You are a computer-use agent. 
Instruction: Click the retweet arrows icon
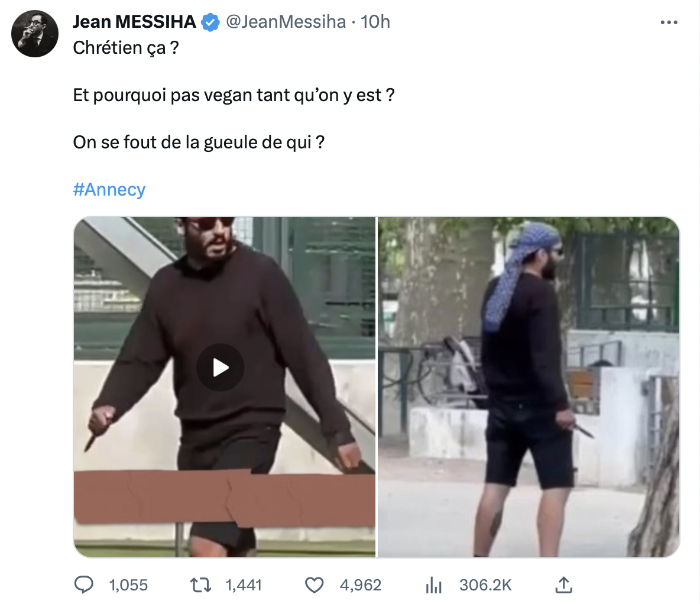click(x=200, y=585)
